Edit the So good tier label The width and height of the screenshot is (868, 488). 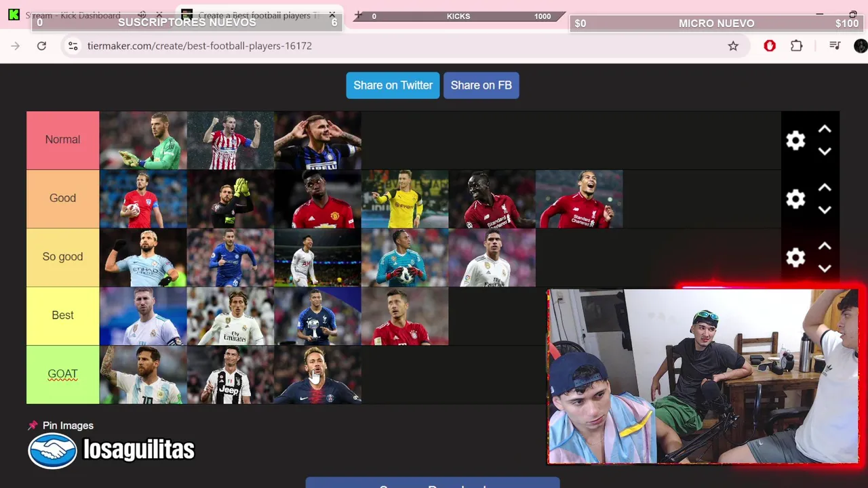62,257
